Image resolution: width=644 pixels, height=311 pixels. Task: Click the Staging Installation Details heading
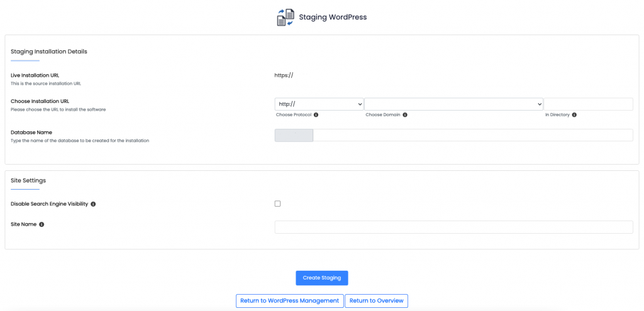(49, 52)
